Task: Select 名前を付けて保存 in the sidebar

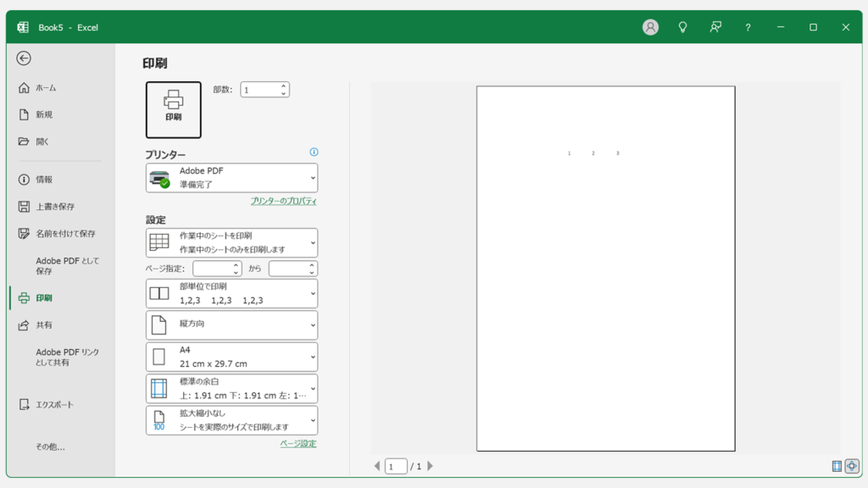Action: point(65,233)
